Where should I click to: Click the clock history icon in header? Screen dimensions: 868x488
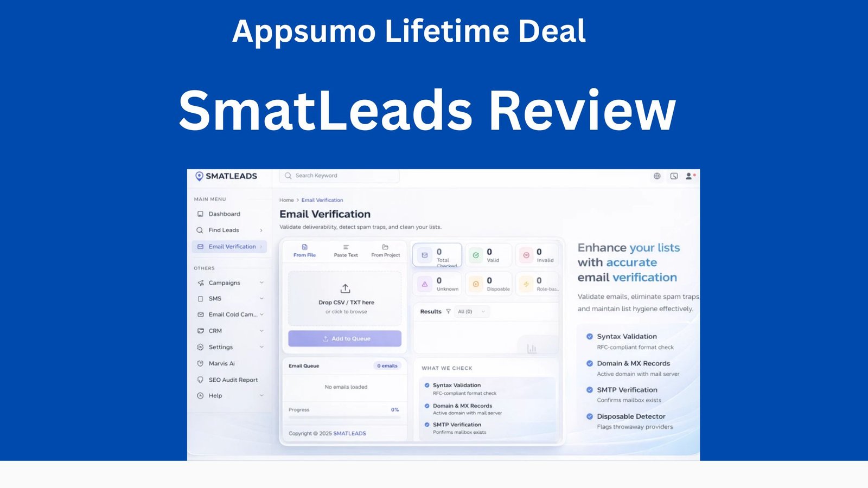[x=674, y=176]
